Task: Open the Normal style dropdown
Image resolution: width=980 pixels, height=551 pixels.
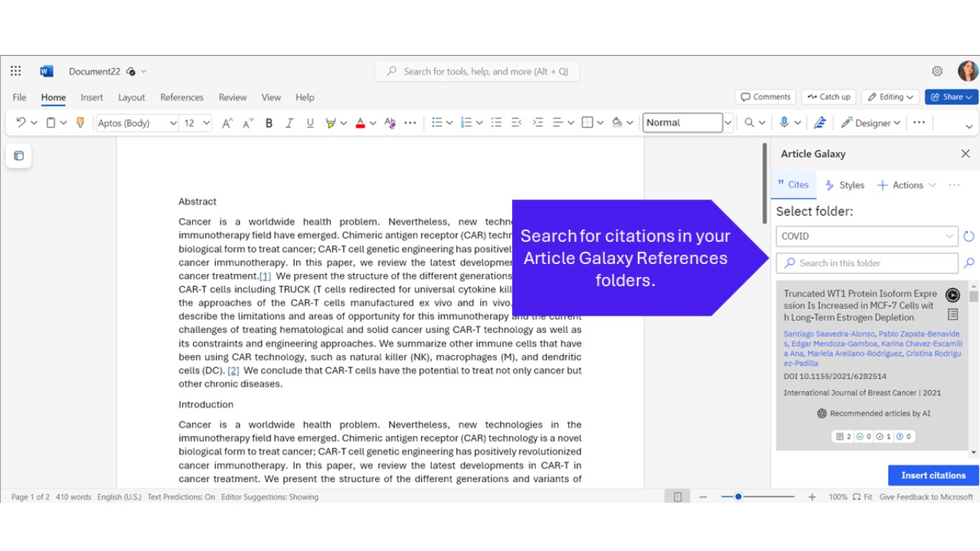Action: (727, 123)
